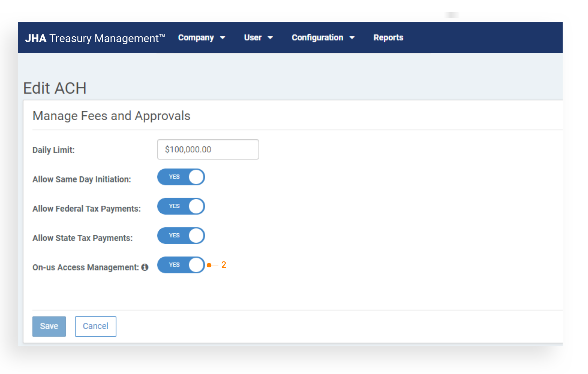Click the Allow Same Day Initiation label

pos(82,179)
